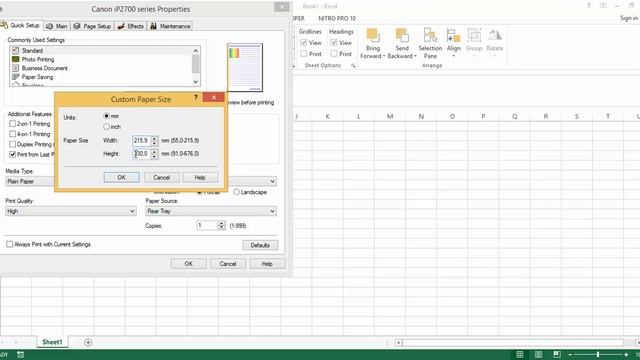The width and height of the screenshot is (640, 360).
Task: Enable 2-on-1 Printing checkbox
Action: pyautogui.click(x=13, y=124)
